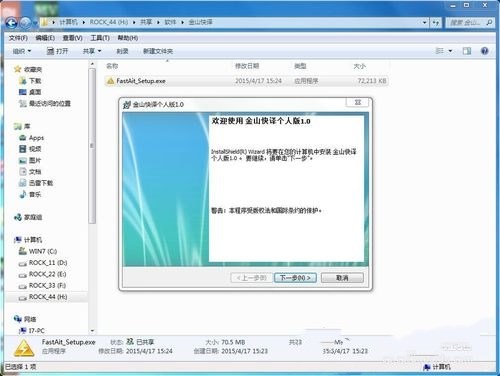Select ROCK_11 (D:) drive in navigation pane

pos(48,263)
